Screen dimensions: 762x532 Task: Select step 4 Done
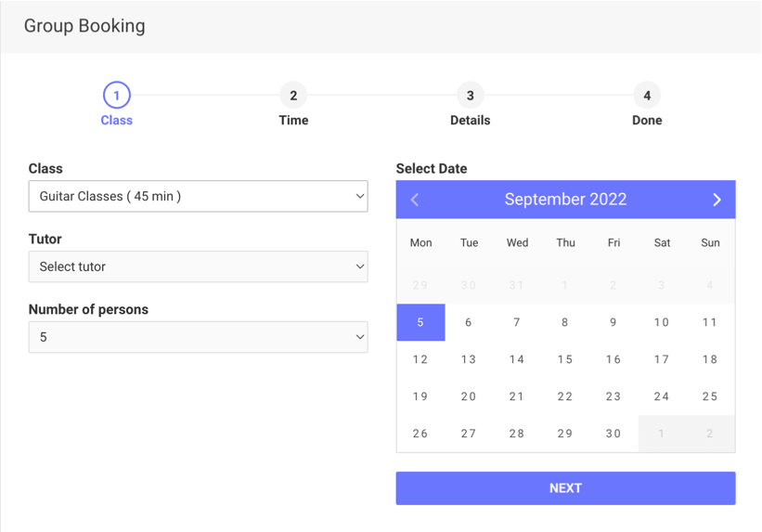(647, 96)
